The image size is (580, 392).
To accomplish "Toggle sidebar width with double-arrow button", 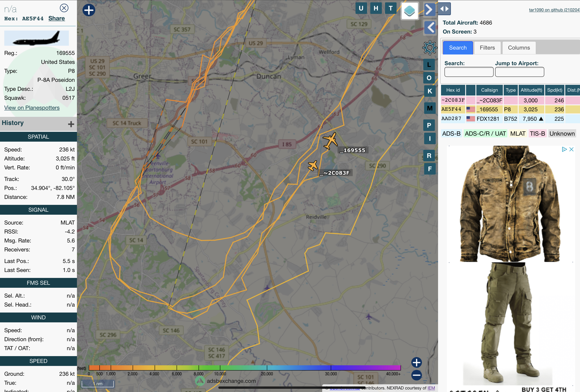I will point(444,9).
